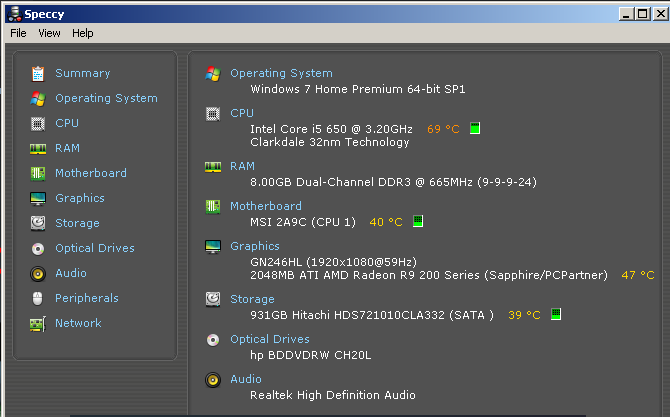The width and height of the screenshot is (670, 417).
Task: Click the Summary clipboard icon in the sidebar
Action: click(x=38, y=73)
